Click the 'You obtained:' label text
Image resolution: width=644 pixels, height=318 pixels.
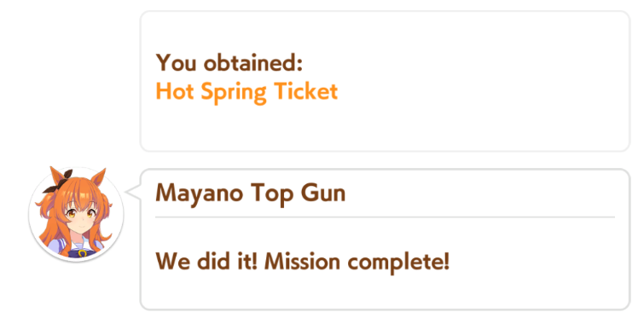(229, 64)
